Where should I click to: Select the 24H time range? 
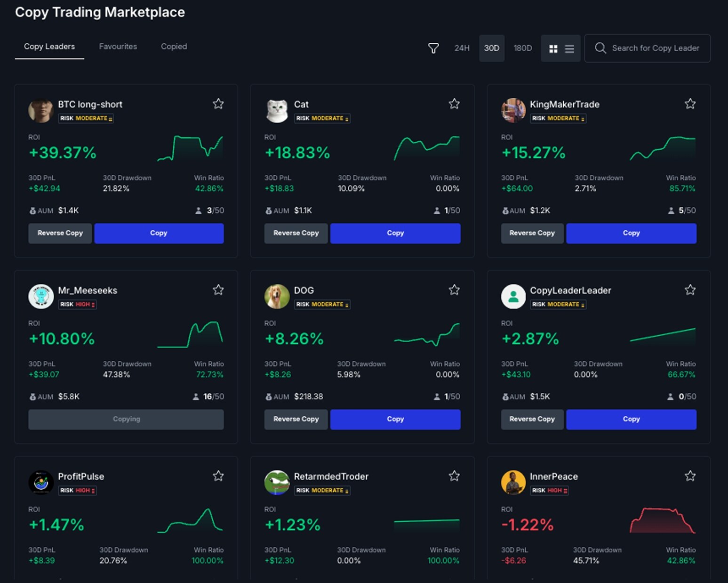pyautogui.click(x=462, y=48)
